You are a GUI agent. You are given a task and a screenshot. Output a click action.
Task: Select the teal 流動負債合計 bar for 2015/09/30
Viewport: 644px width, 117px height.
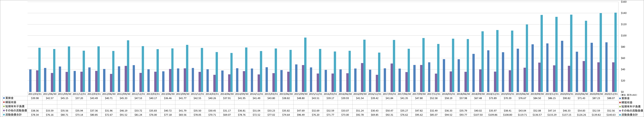305,65
